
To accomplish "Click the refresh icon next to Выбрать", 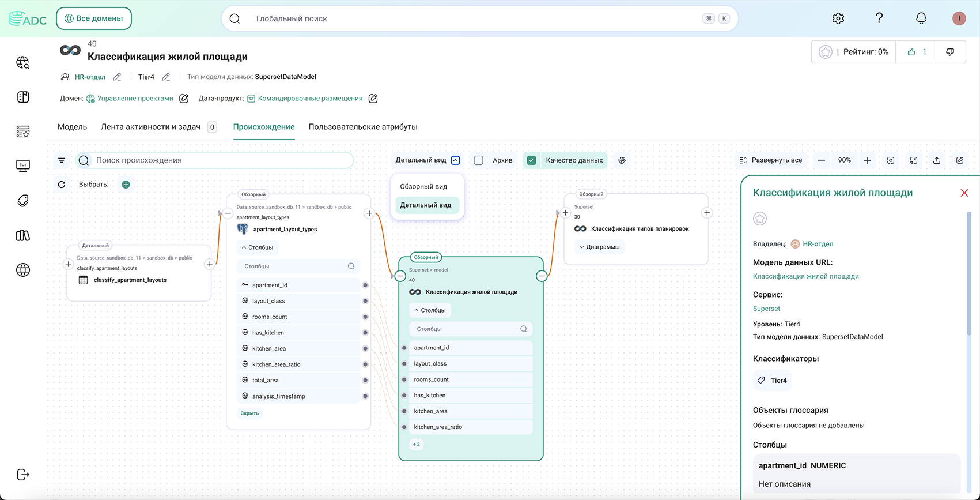I will tap(62, 185).
